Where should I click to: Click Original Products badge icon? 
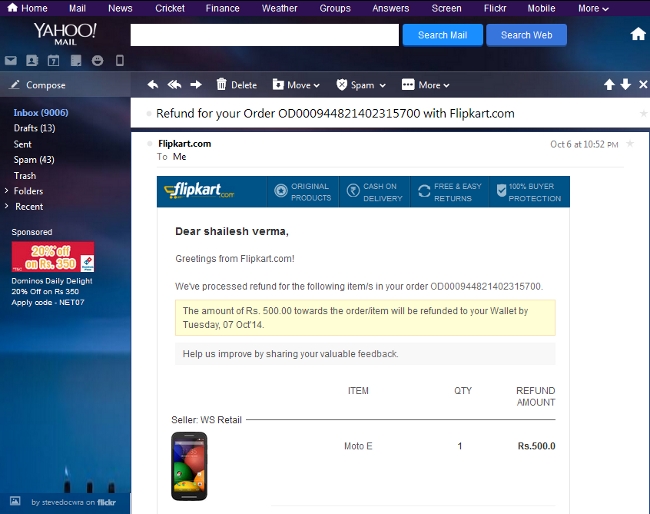click(281, 191)
